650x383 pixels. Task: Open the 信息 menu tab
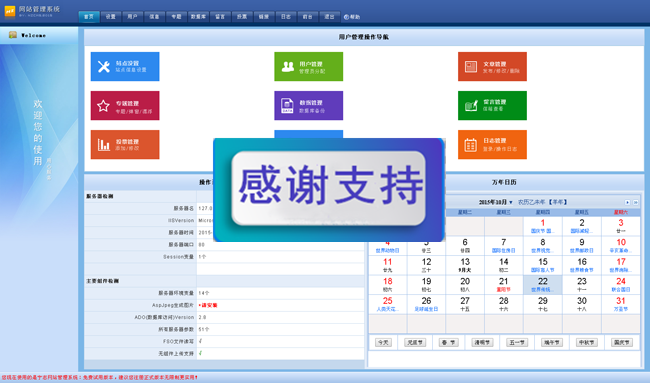[x=154, y=17]
